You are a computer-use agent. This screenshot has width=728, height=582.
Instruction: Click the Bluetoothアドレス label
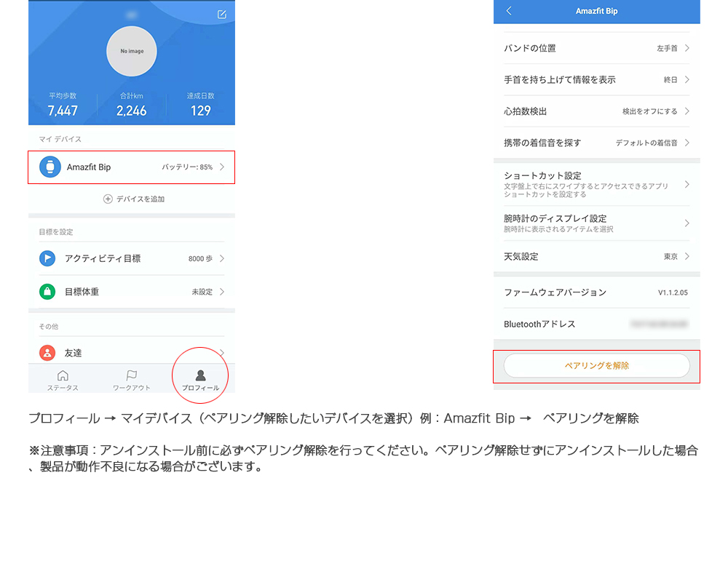539,324
